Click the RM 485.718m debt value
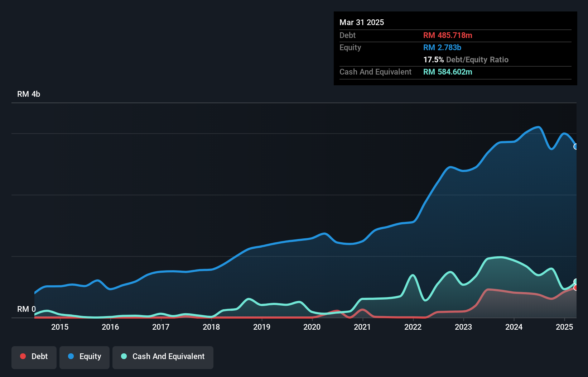Screen dimensions: 588x377 click(448, 35)
